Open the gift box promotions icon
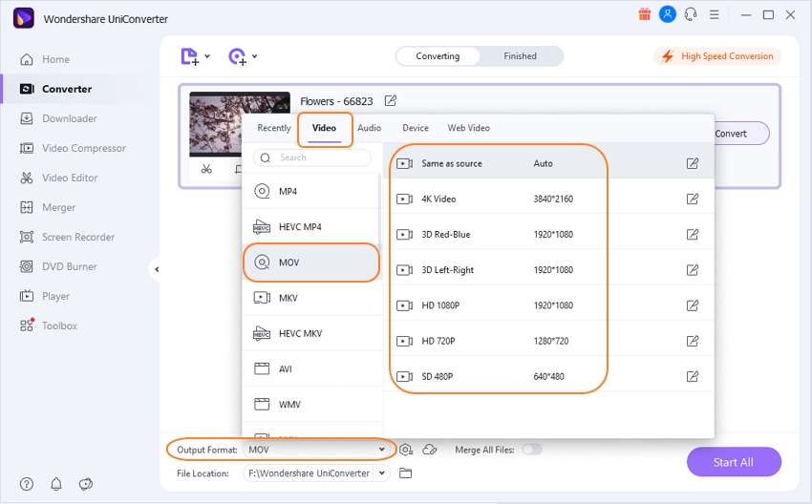Image resolution: width=812 pixels, height=504 pixels. pos(644,14)
